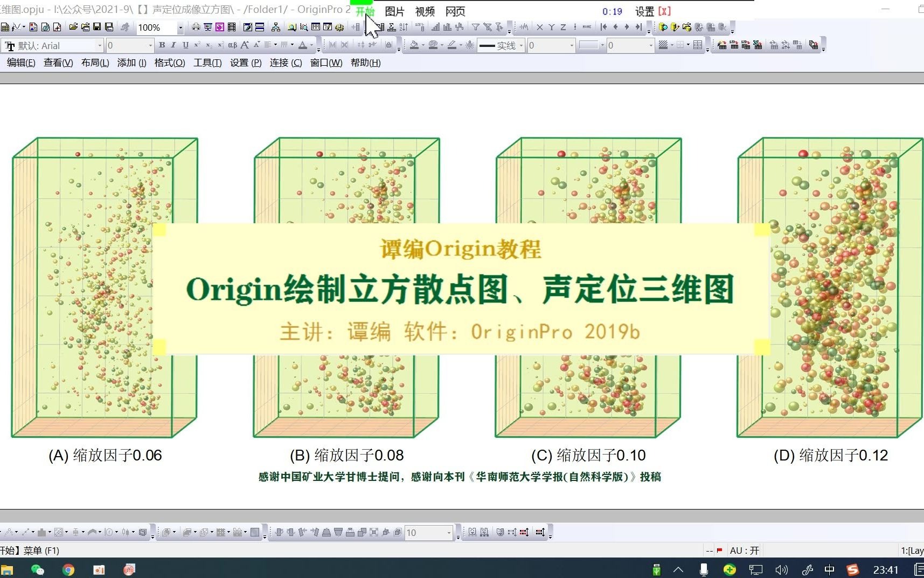Image resolution: width=924 pixels, height=578 pixels.
Task: Open the 帮助(H) menu
Action: (365, 63)
